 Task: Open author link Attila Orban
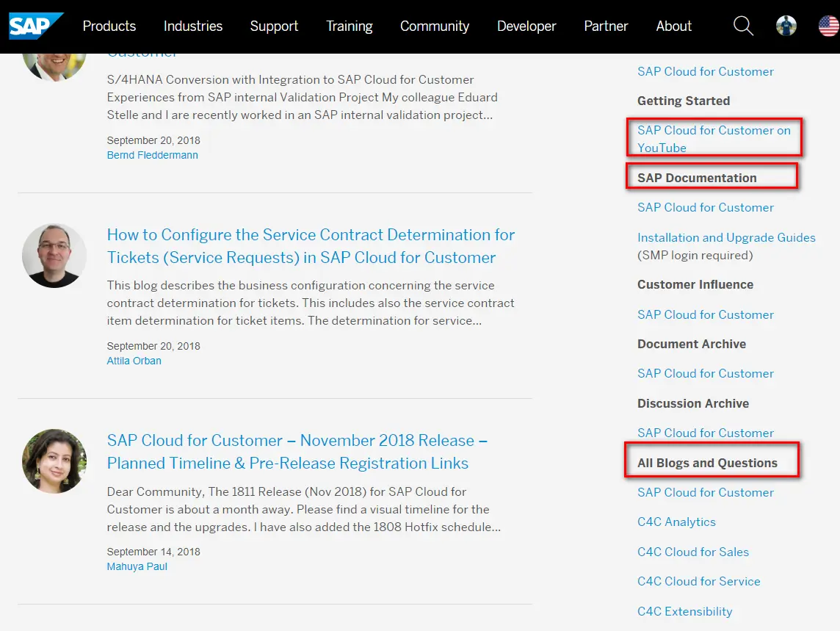(134, 361)
